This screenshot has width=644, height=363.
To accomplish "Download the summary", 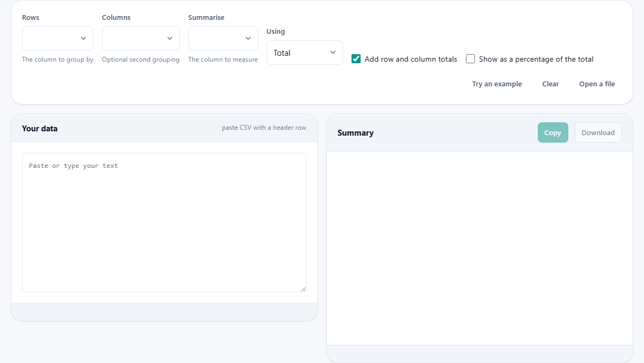I will [598, 132].
